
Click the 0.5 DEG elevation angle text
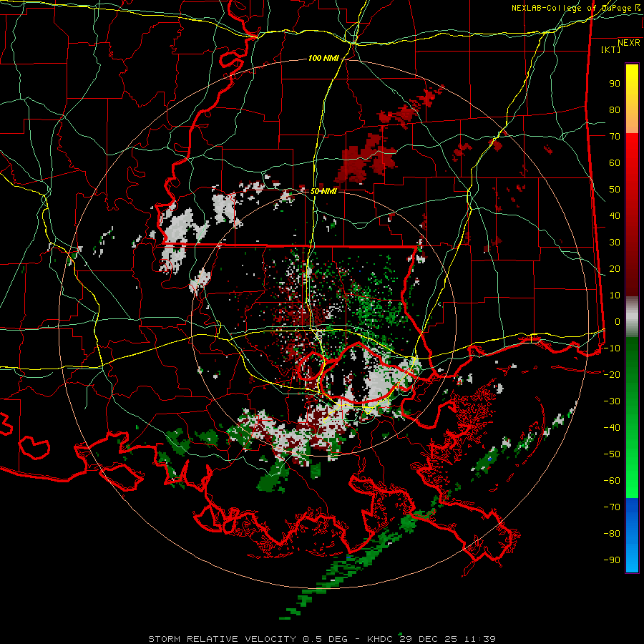click(x=326, y=639)
